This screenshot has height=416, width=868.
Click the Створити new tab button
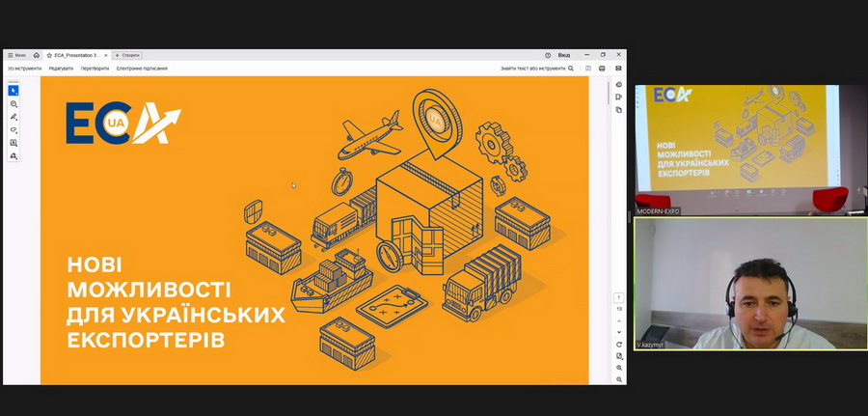coord(128,55)
